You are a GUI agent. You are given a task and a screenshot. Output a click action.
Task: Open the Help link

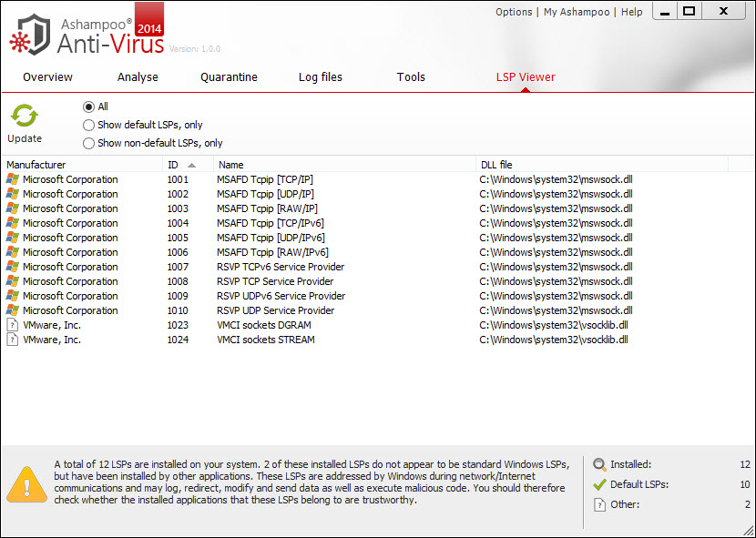pyautogui.click(x=631, y=12)
